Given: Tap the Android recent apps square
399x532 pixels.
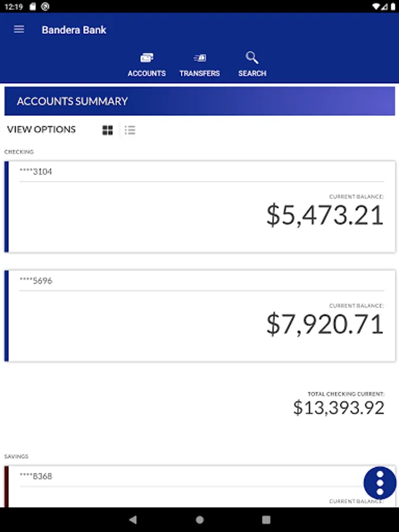Looking at the screenshot, I should coord(267,520).
